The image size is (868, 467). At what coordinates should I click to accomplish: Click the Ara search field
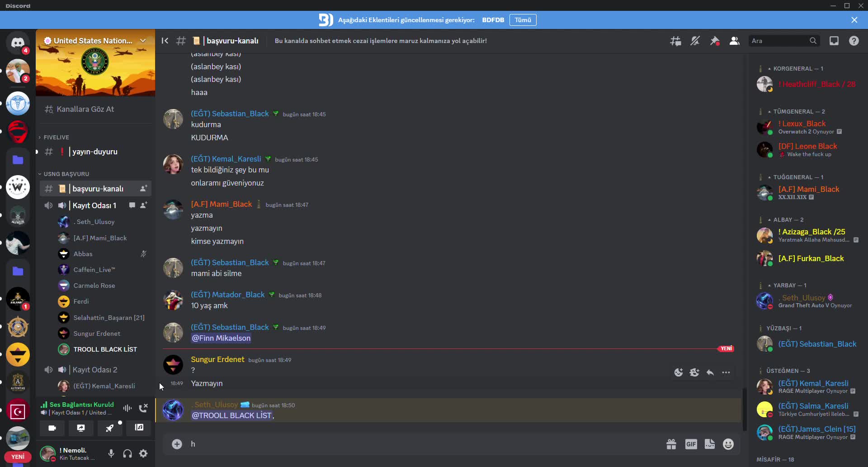pyautogui.click(x=778, y=41)
